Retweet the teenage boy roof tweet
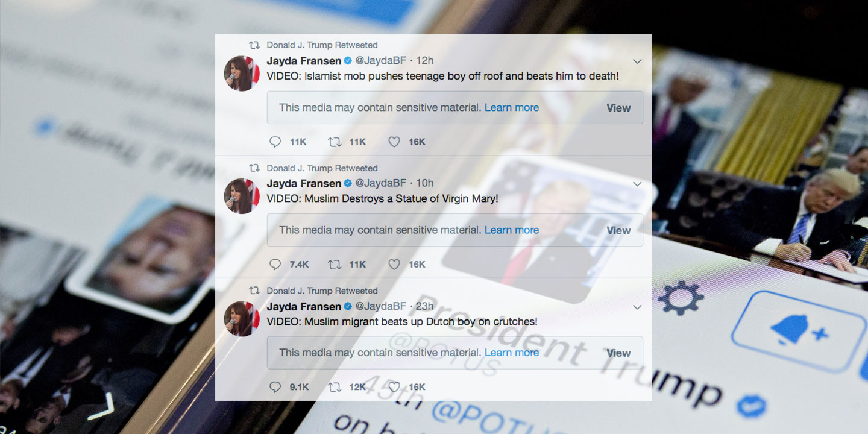The width and height of the screenshot is (868, 434). [335, 142]
